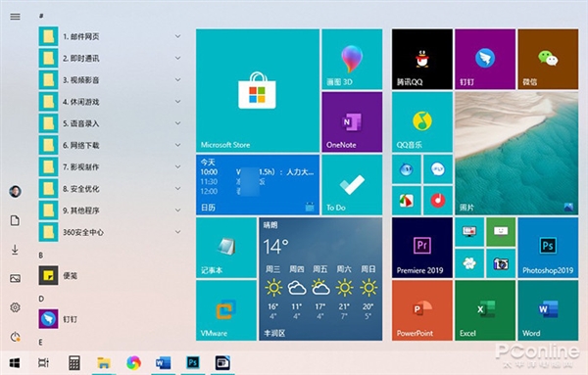Viewport: 588px width, 375px height.
Task: Open Calculator from the taskbar
Action: pos(74,362)
